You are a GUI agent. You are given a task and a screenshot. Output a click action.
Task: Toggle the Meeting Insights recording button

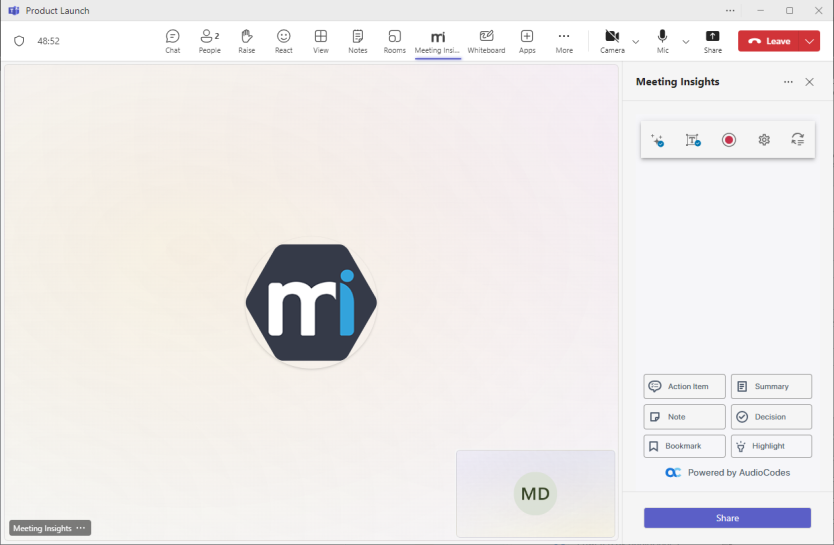(729, 140)
